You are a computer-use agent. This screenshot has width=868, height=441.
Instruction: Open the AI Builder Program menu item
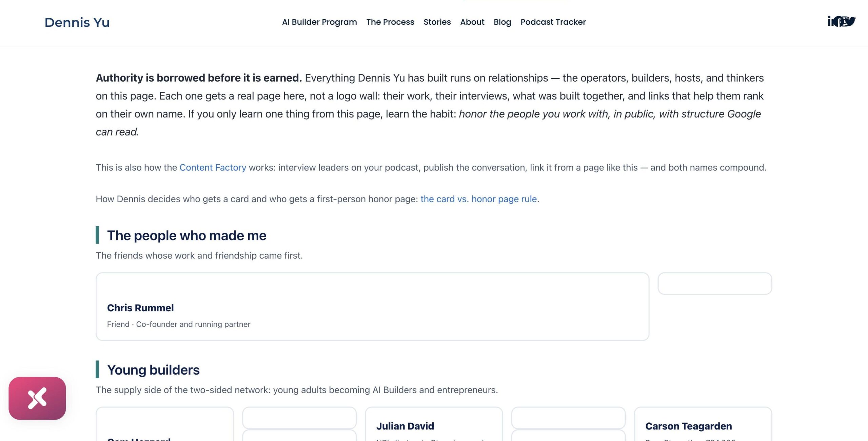pos(319,22)
